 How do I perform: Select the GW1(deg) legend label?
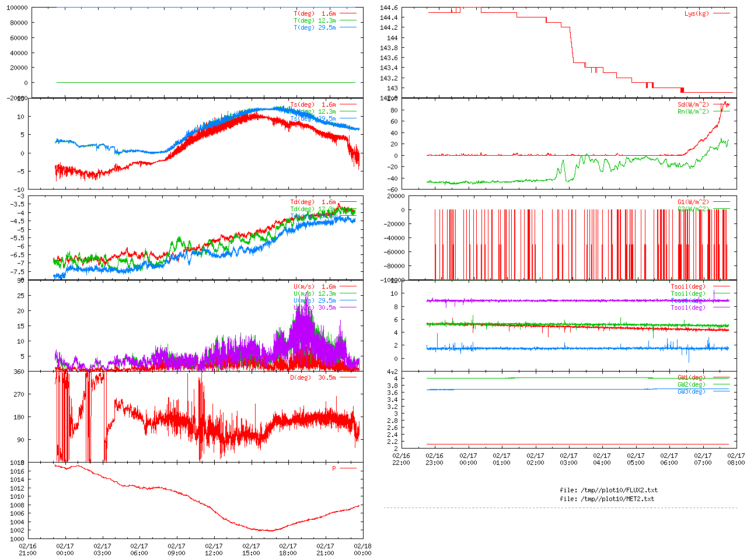[x=692, y=377]
